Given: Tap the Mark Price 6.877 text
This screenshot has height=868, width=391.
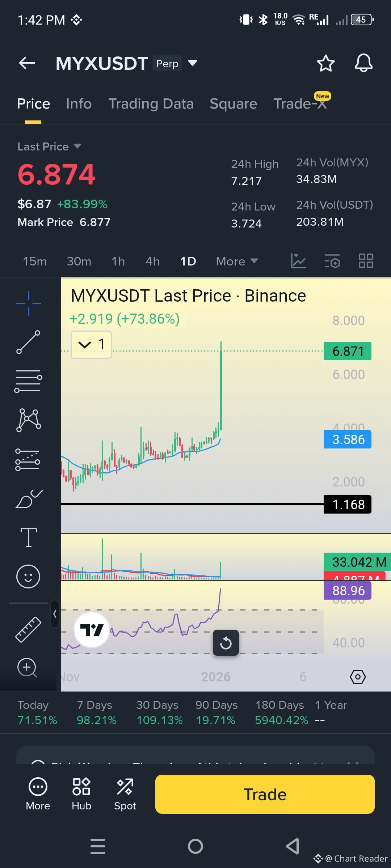Looking at the screenshot, I should tap(64, 222).
